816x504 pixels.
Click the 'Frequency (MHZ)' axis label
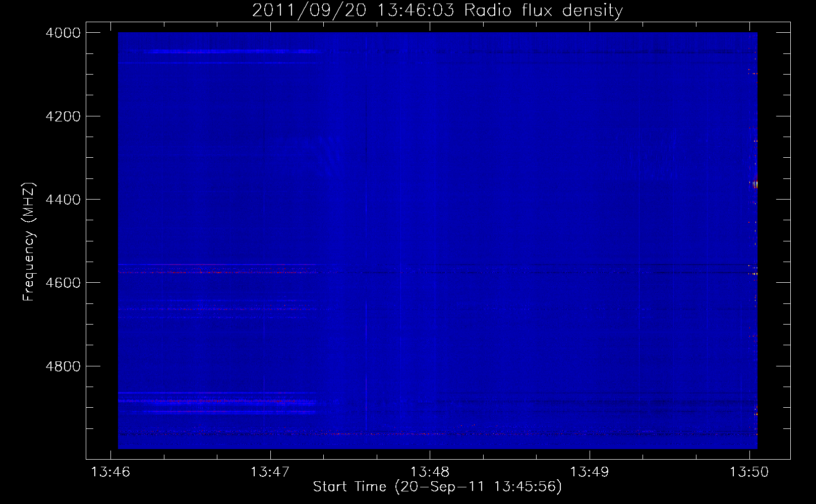click(x=29, y=242)
